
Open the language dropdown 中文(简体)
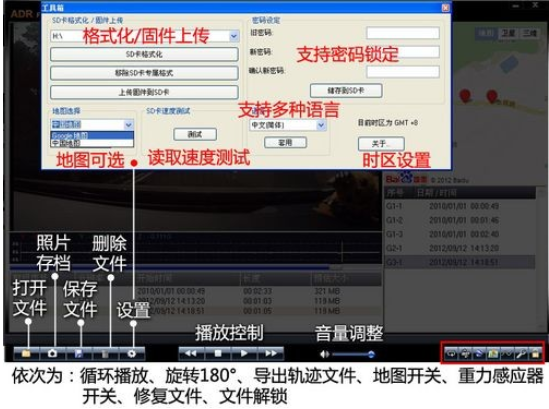point(321,125)
